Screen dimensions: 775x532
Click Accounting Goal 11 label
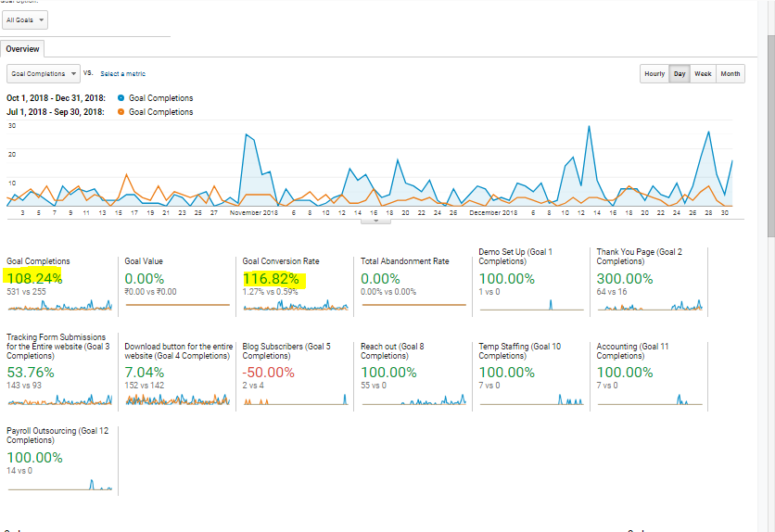(632, 350)
